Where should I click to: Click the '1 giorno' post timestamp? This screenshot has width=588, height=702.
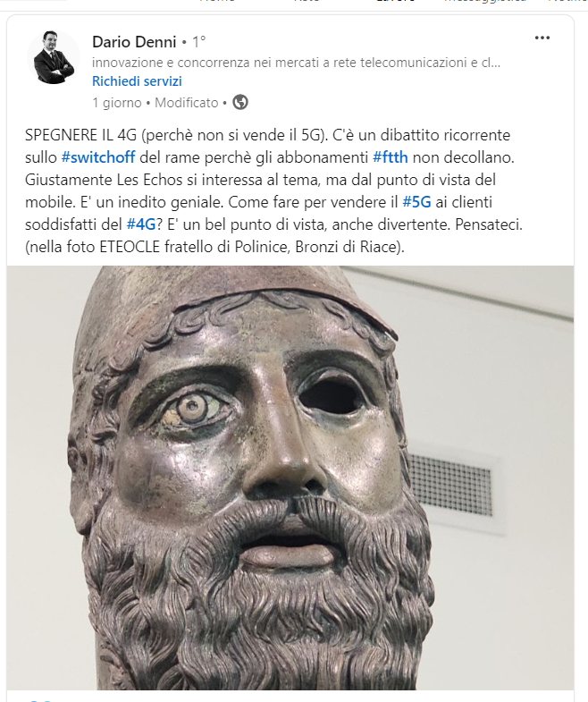(117, 103)
